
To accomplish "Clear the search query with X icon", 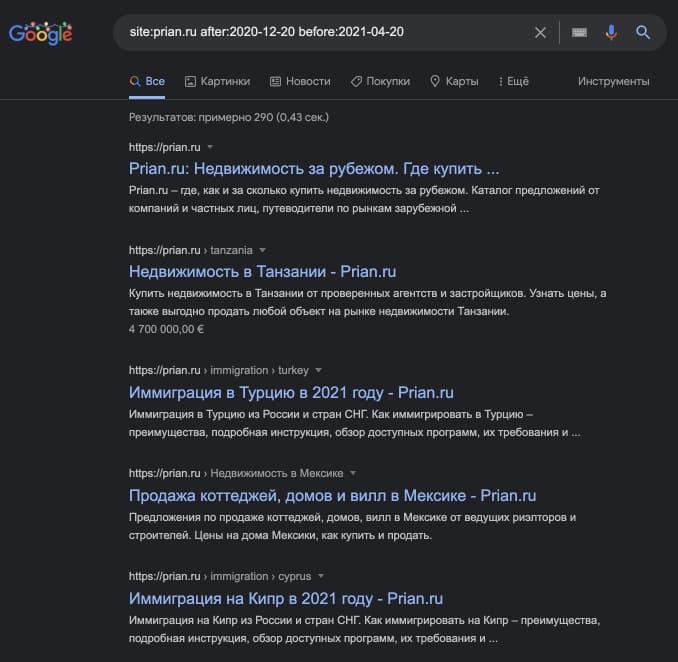I will (540, 32).
